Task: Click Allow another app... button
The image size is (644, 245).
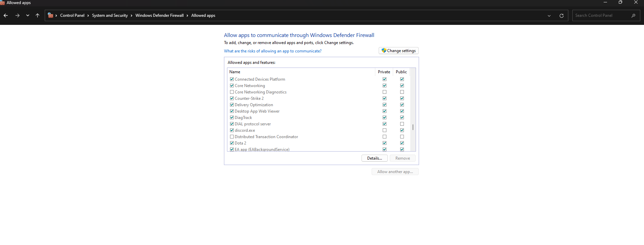Action: 395,172
